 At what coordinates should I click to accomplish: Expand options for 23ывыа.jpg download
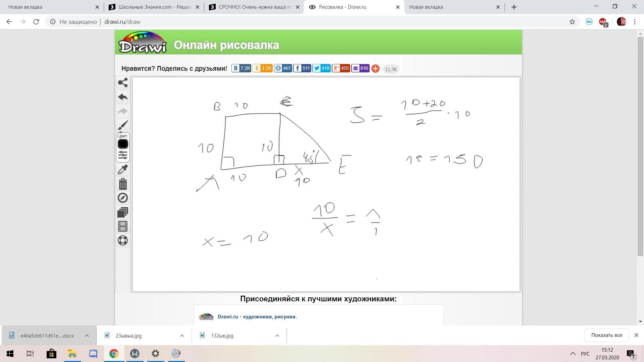182,336
